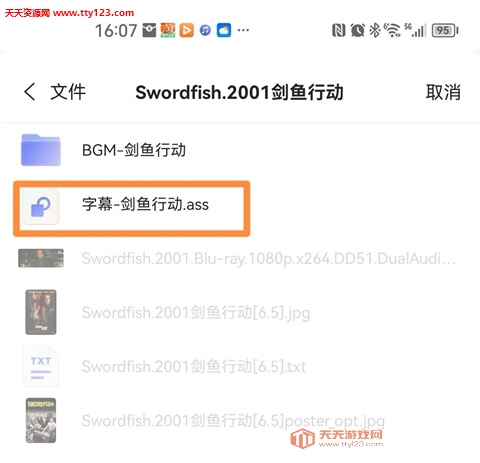Select the Swordfish.2001剑鱼行动[6.5].jpg poster thumbnail

click(41, 312)
